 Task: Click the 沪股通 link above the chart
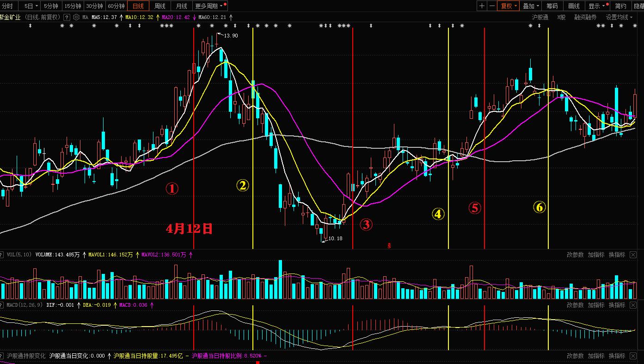tap(540, 17)
